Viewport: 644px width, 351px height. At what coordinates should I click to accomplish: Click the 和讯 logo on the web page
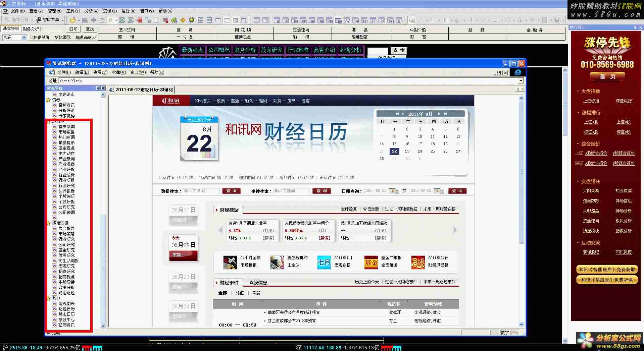point(170,101)
